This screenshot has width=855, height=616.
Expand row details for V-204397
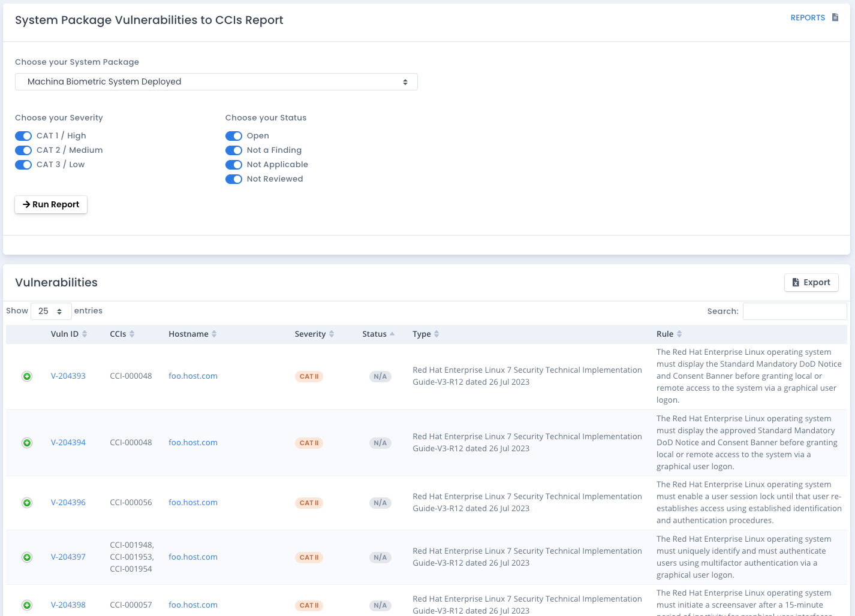[x=27, y=557]
